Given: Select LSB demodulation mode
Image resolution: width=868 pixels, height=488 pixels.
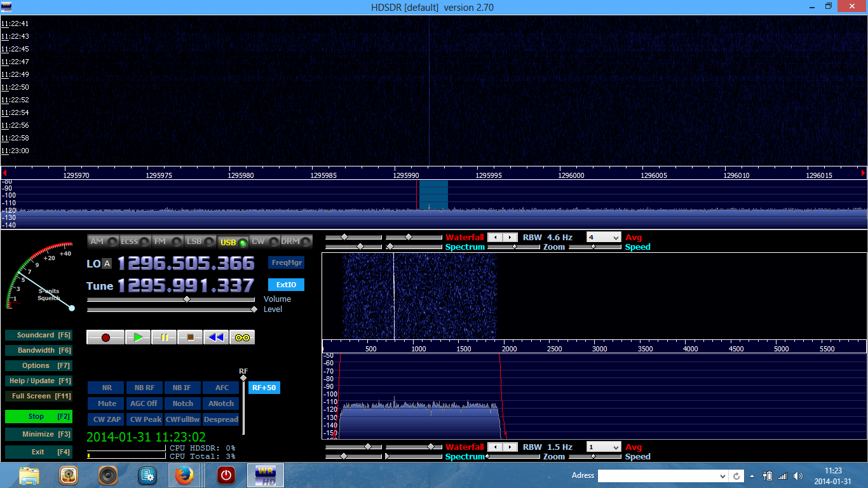Looking at the screenshot, I should [200, 241].
